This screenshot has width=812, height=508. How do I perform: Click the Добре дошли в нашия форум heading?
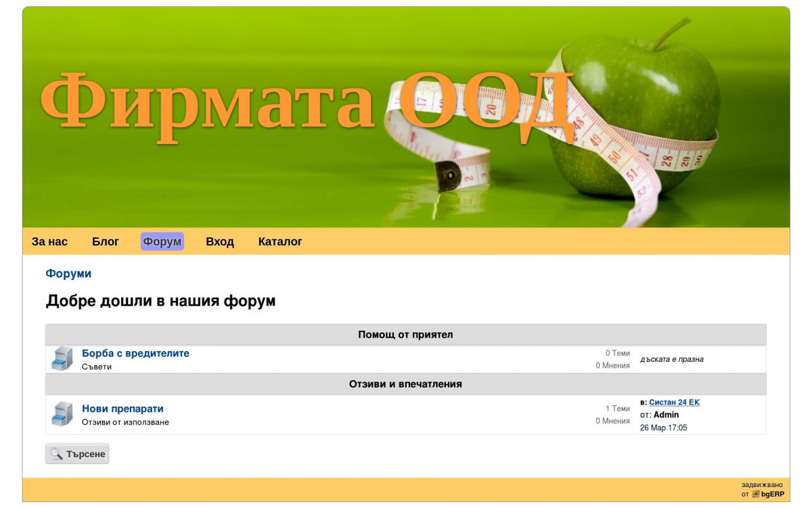160,301
